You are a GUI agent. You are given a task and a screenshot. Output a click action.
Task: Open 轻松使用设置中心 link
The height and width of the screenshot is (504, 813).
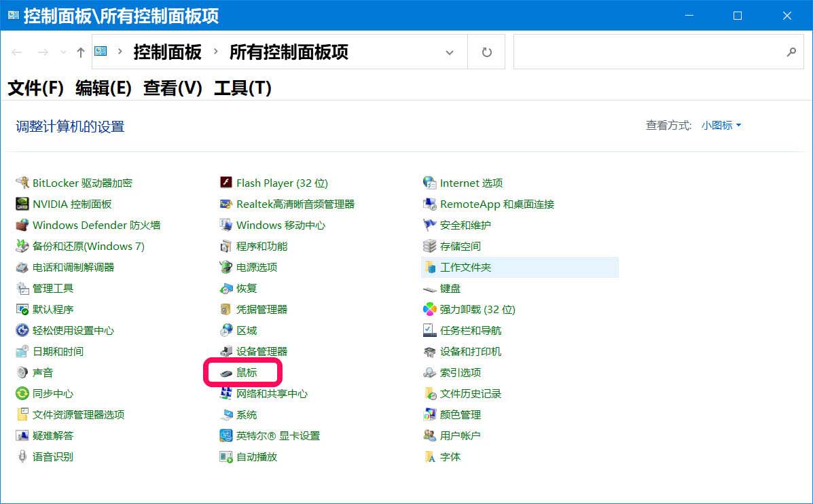(73, 331)
